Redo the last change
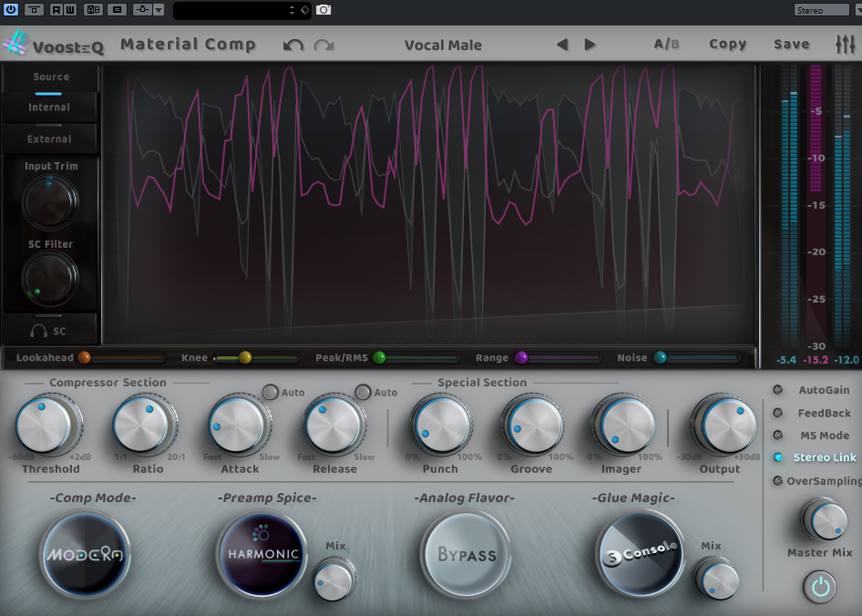 (x=323, y=45)
